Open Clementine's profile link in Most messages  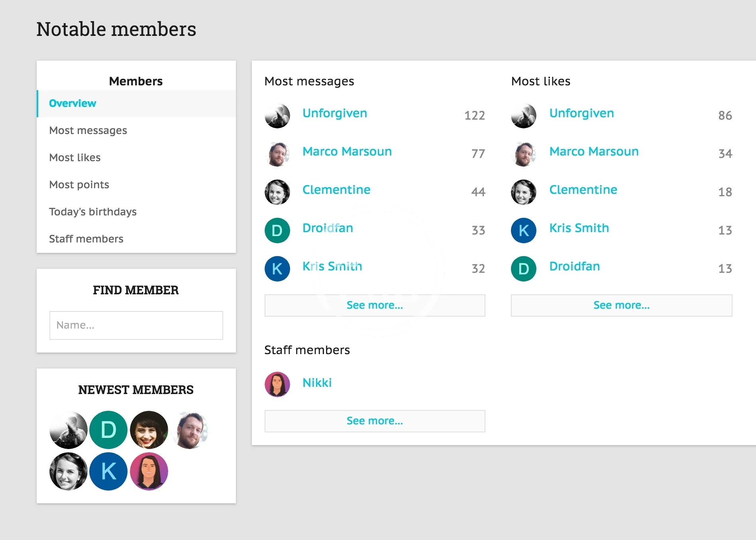336,190
